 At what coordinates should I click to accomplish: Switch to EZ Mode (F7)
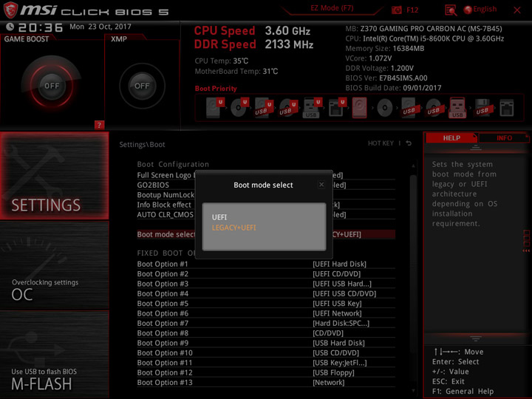tap(332, 8)
